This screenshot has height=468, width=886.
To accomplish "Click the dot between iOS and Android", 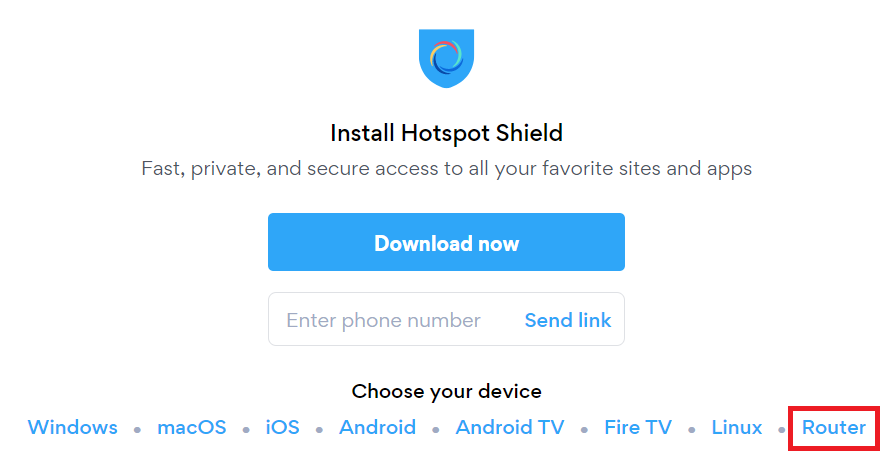I will coord(319,430).
